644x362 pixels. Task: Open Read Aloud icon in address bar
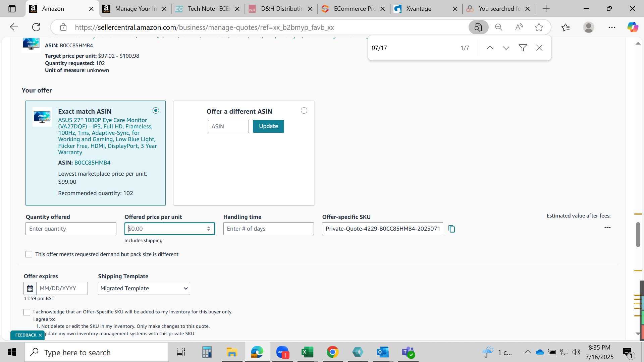519,27
